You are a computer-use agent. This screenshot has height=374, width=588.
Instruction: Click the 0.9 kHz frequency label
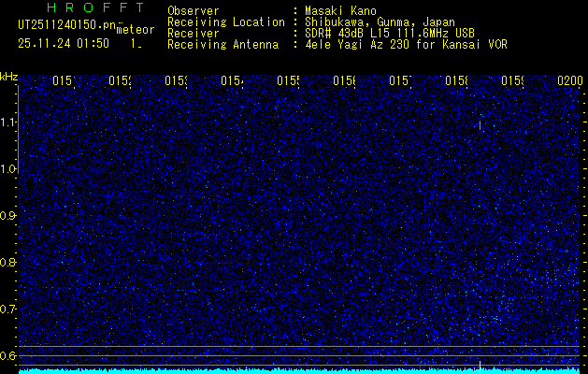coord(7,216)
